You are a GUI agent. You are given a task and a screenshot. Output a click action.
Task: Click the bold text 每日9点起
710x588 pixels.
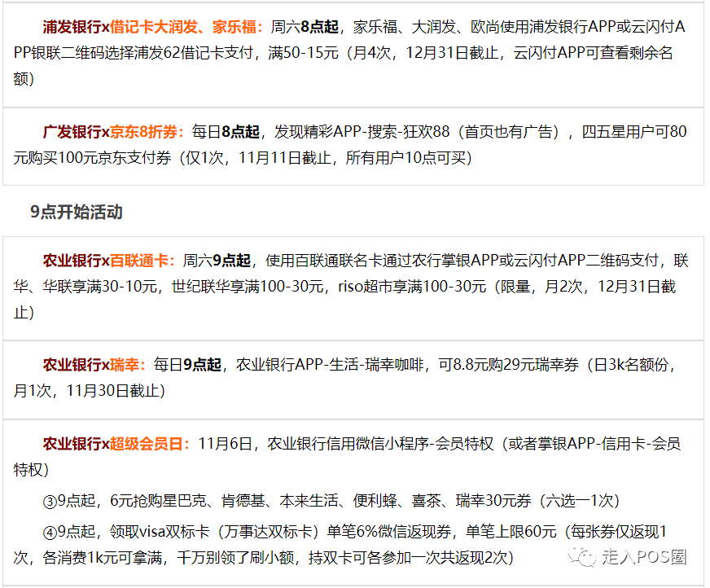pyautogui.click(x=187, y=365)
